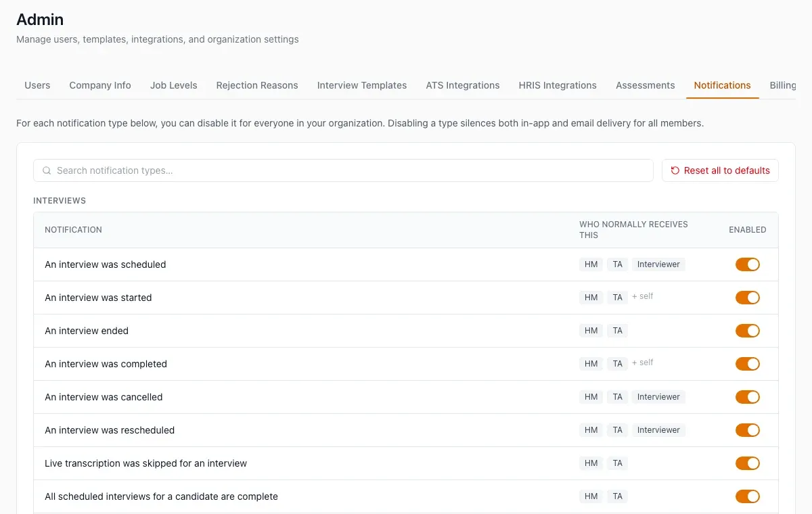Focus the search notification types field
This screenshot has height=514, width=812.
343,170
